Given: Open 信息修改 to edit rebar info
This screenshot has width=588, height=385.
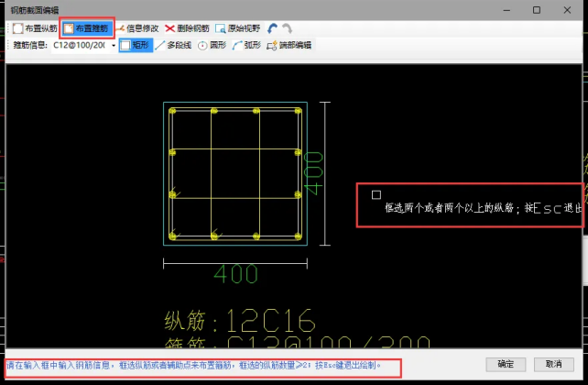Looking at the screenshot, I should (x=140, y=28).
